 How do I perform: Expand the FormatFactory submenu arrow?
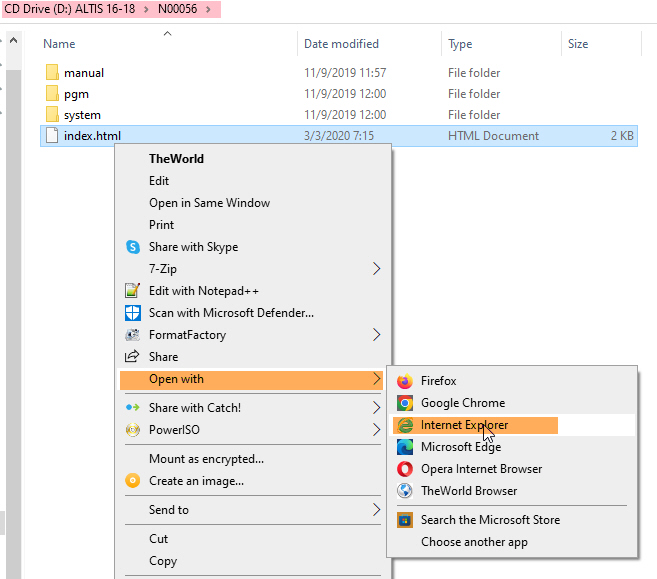click(376, 335)
